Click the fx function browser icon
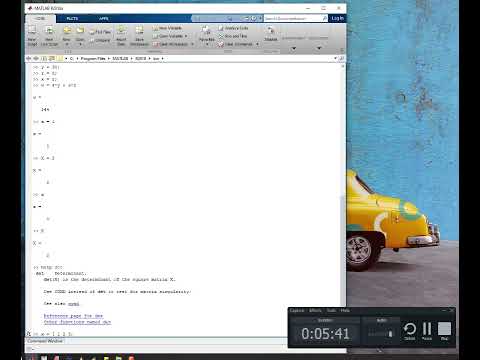 29,334
